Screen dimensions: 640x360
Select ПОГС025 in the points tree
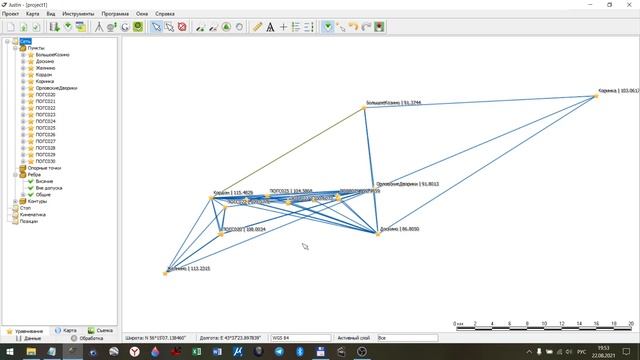(x=45, y=128)
